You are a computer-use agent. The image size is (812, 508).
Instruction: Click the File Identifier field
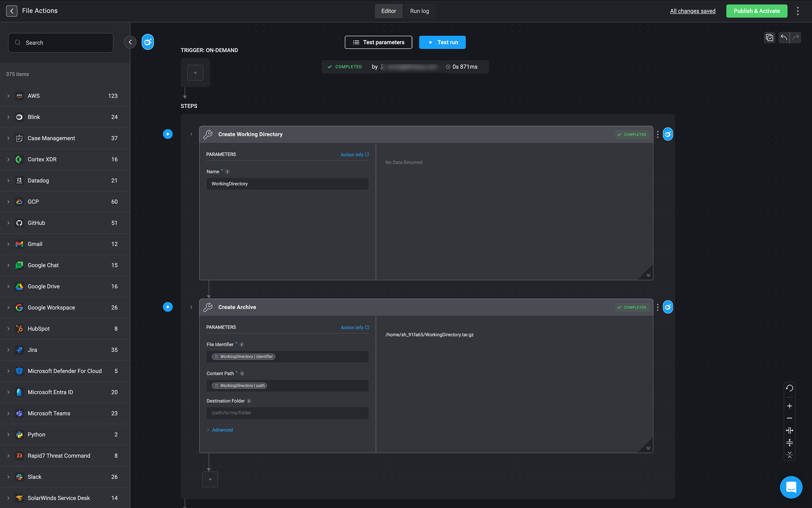pyautogui.click(x=288, y=357)
